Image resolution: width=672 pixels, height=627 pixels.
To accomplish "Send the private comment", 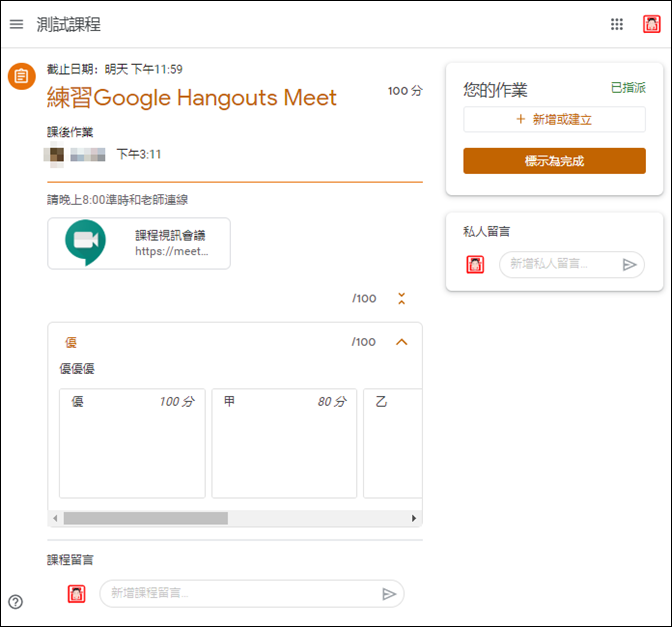I will point(629,265).
